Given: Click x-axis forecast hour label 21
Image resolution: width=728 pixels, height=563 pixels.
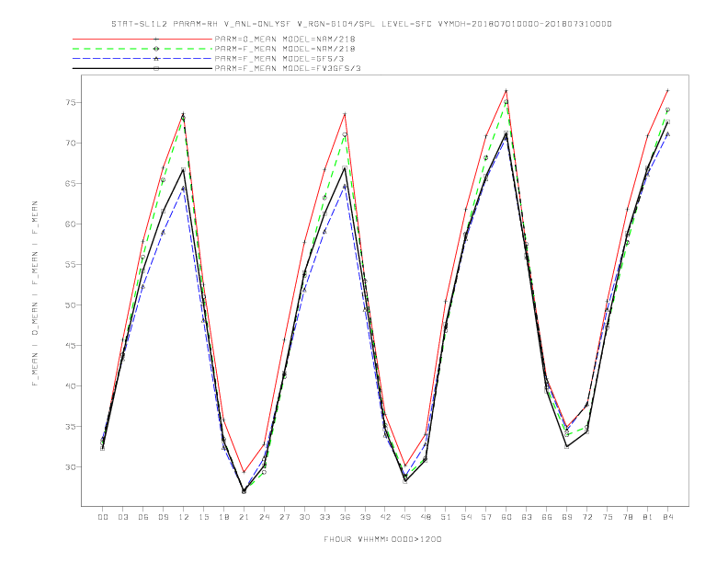Looking at the screenshot, I should pyautogui.click(x=244, y=517).
